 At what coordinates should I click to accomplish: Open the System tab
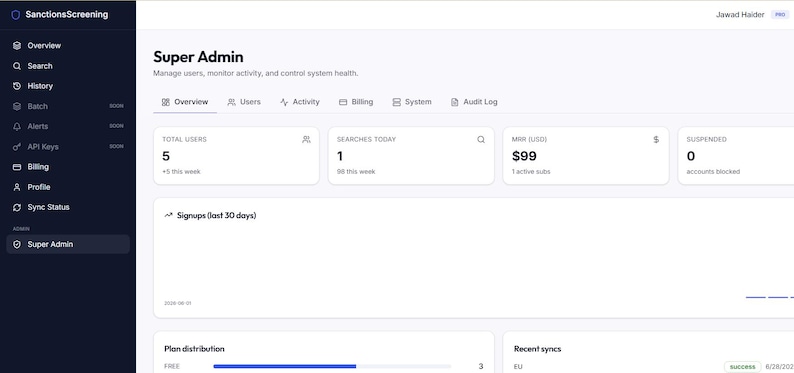tap(412, 102)
